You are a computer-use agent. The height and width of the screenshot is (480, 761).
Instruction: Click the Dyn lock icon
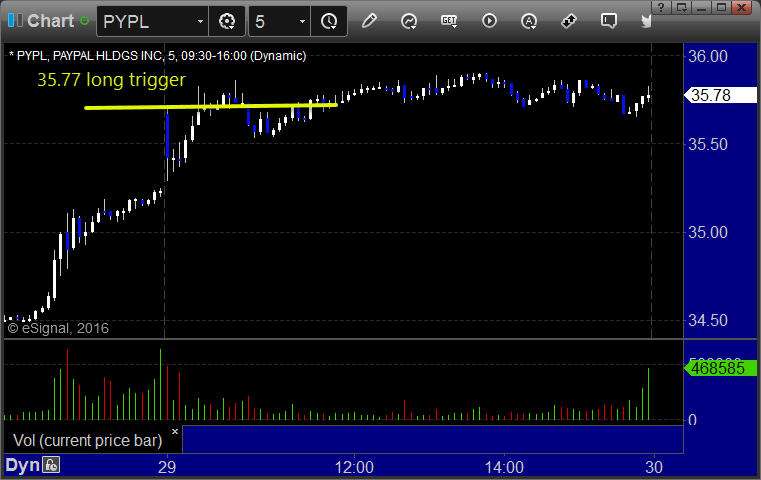[x=51, y=465]
